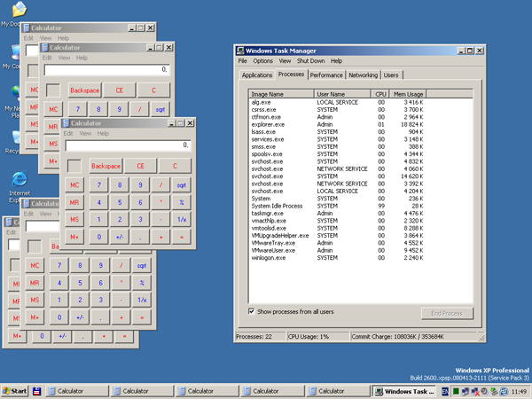Click the green CPU meter tray icon
532x399 pixels.
pos(456,391)
